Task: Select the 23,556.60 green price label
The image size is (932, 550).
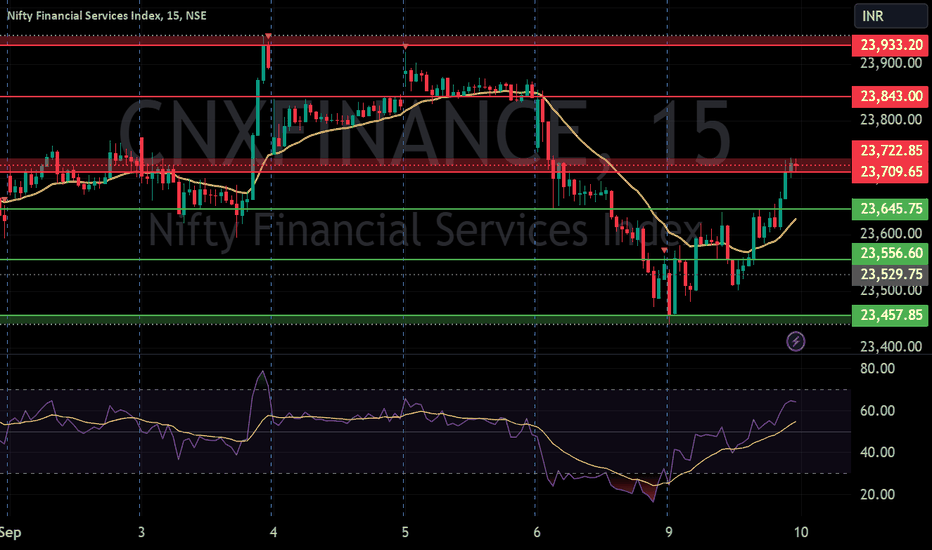Action: [x=890, y=253]
